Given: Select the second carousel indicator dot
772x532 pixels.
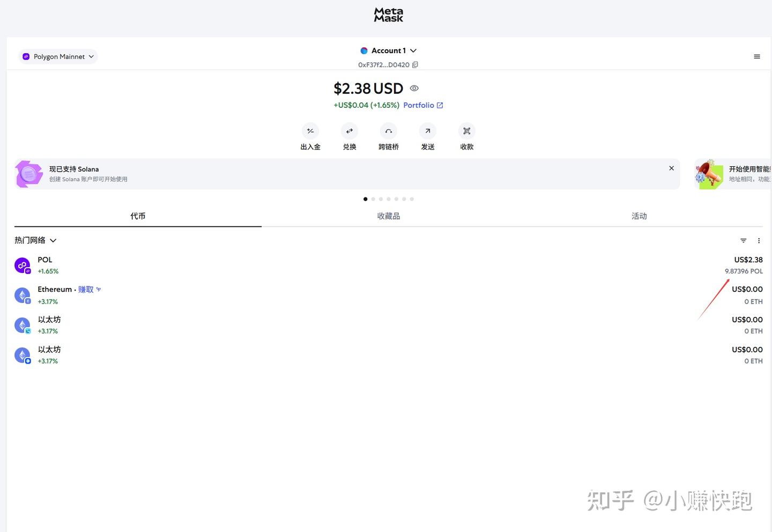Looking at the screenshot, I should pyautogui.click(x=373, y=199).
